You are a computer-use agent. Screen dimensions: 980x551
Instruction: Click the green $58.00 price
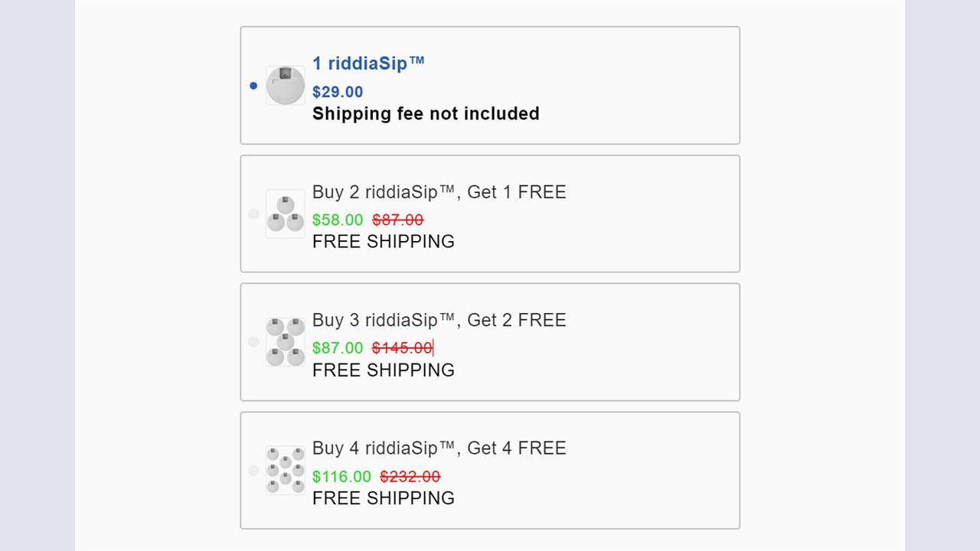pos(338,220)
